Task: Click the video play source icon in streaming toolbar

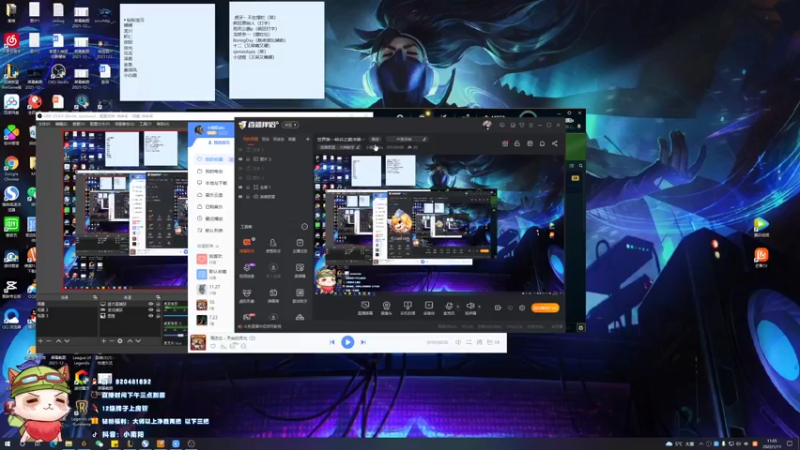Action: tap(429, 306)
